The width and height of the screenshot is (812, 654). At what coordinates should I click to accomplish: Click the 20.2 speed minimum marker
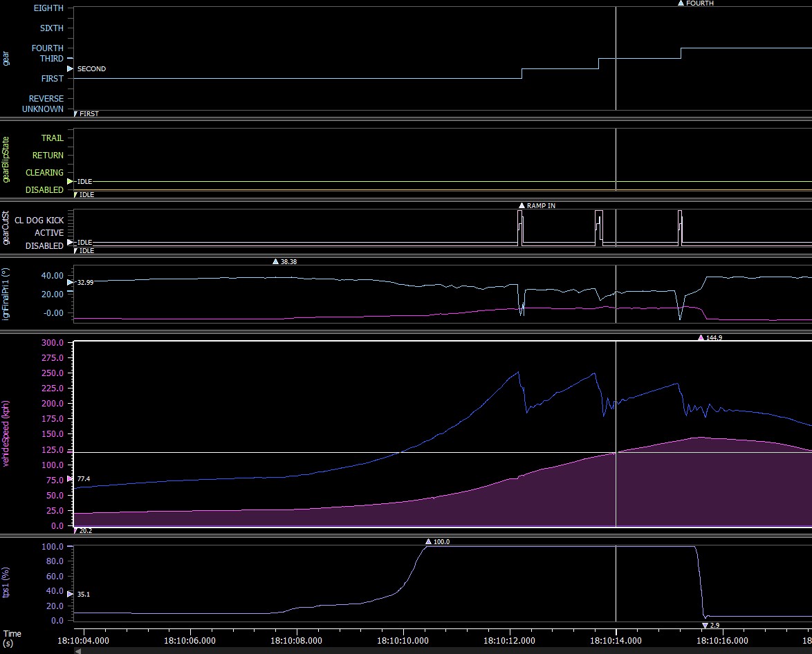coord(75,531)
